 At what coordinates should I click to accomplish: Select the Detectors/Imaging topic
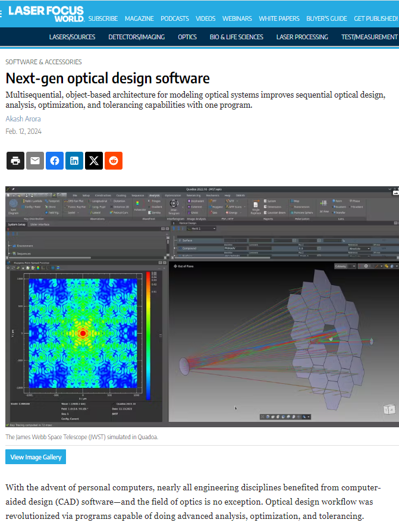[x=136, y=37]
